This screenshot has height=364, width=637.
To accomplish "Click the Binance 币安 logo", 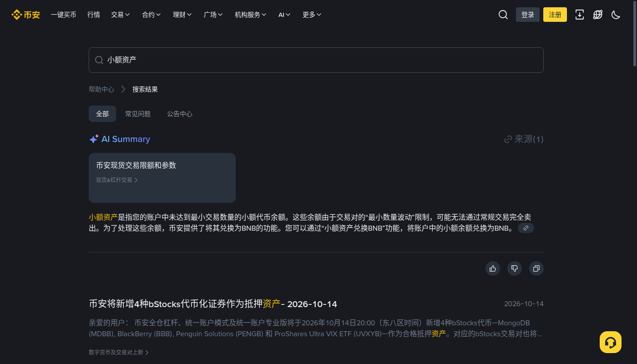I will coord(25,15).
